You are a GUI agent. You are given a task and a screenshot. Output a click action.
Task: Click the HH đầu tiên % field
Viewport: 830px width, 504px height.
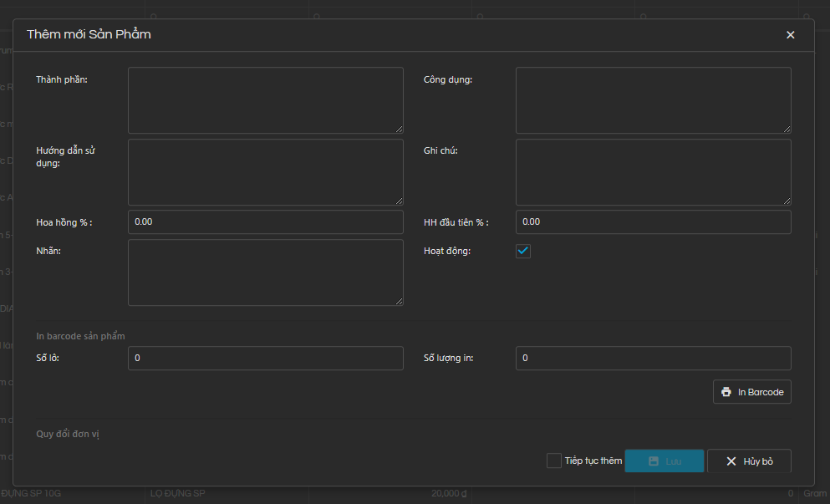click(x=653, y=222)
